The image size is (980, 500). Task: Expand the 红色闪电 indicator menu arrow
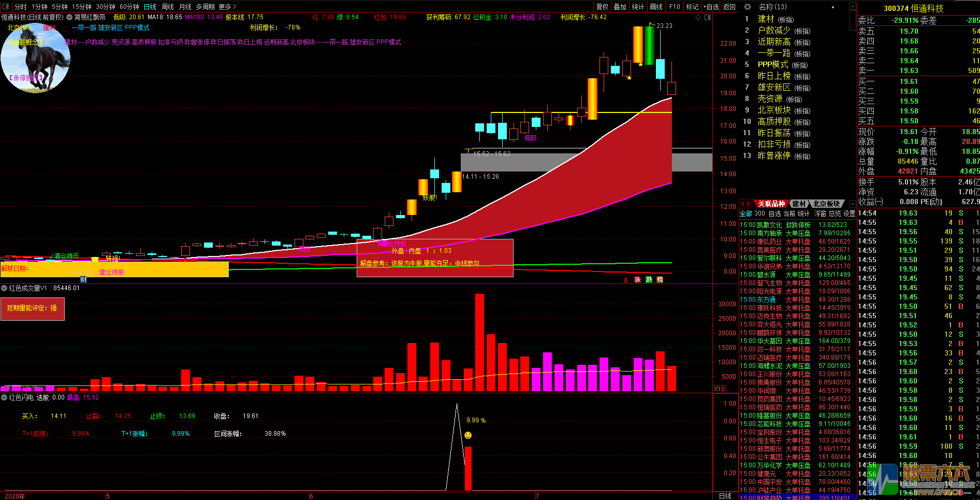point(4,397)
